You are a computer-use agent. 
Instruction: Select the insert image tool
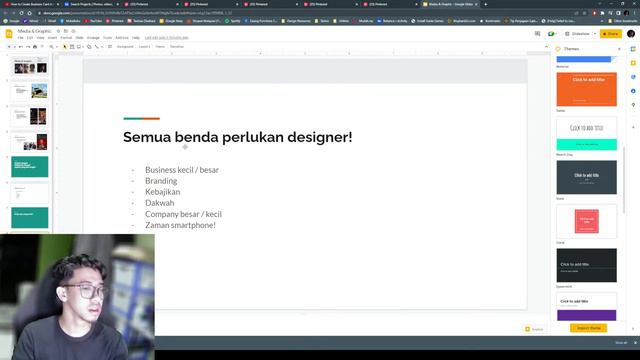click(x=79, y=47)
